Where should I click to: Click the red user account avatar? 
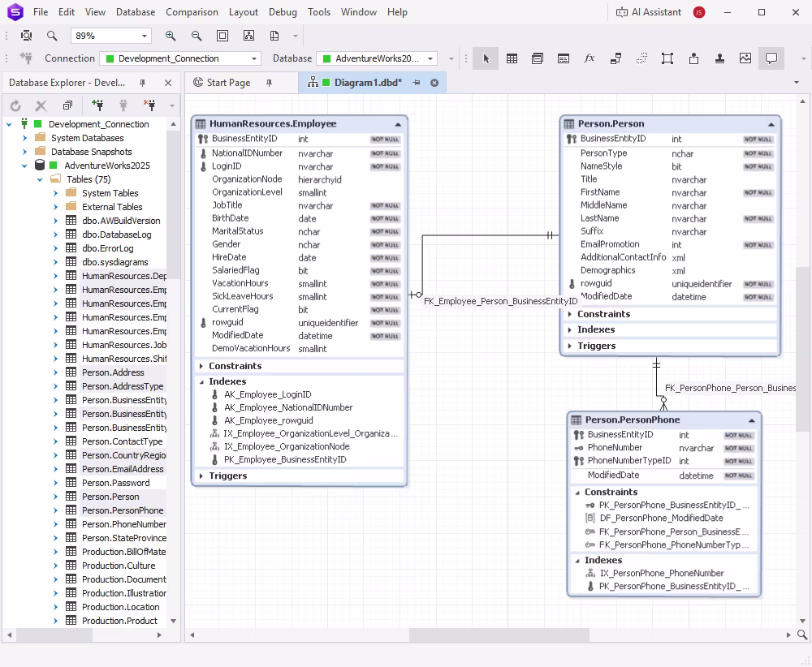tap(699, 12)
